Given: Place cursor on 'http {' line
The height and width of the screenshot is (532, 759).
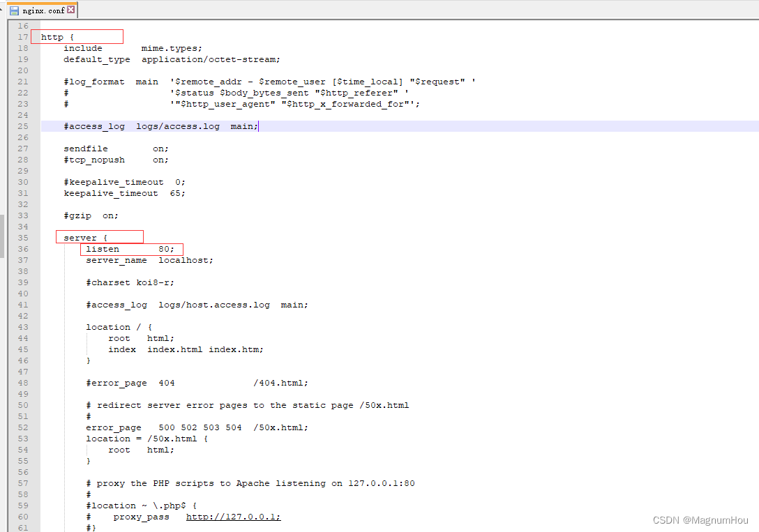Looking at the screenshot, I should point(57,37).
